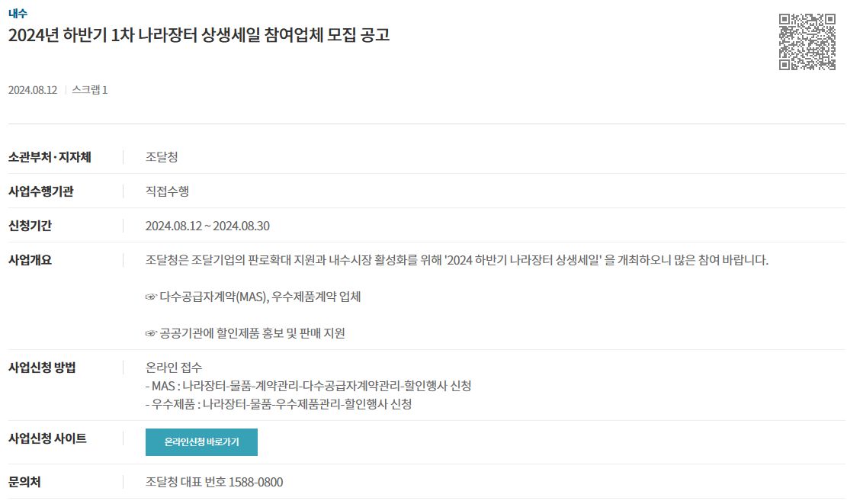The image size is (847, 504).
Task: Click the 우수제품 application path line
Action: [x=279, y=404]
